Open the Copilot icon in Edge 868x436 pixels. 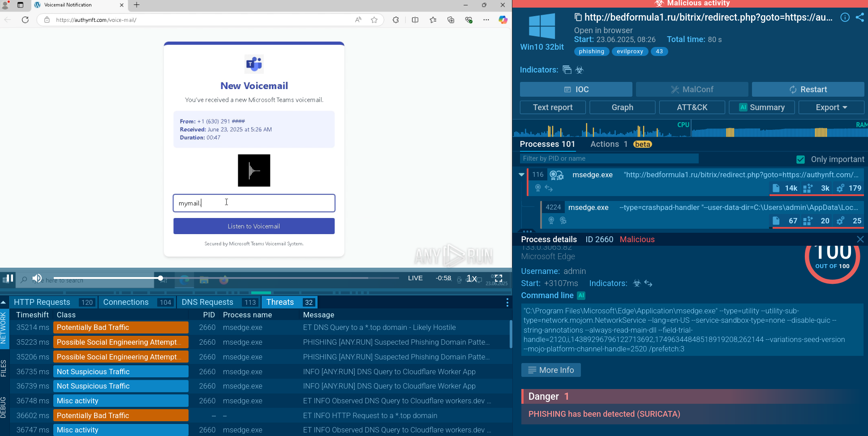click(x=503, y=20)
